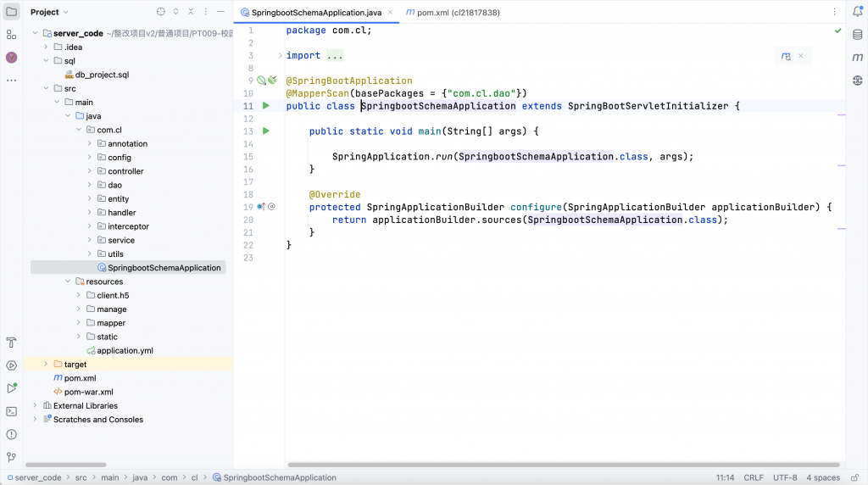The height and width of the screenshot is (485, 868).
Task: Open the Git version control tool window
Action: [11, 456]
